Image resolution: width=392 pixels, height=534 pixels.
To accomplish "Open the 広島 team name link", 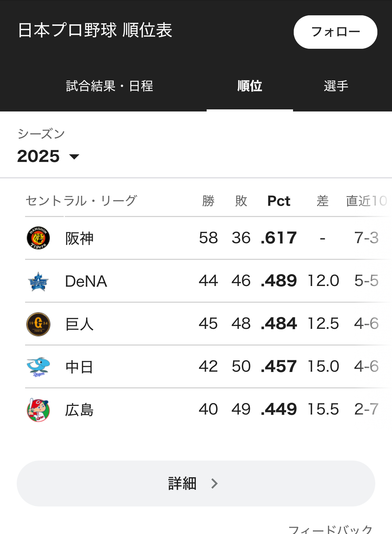I will 79,410.
